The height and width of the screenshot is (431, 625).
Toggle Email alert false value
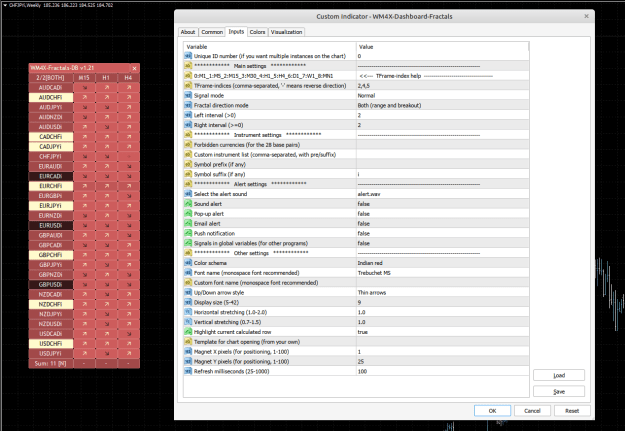click(x=442, y=223)
